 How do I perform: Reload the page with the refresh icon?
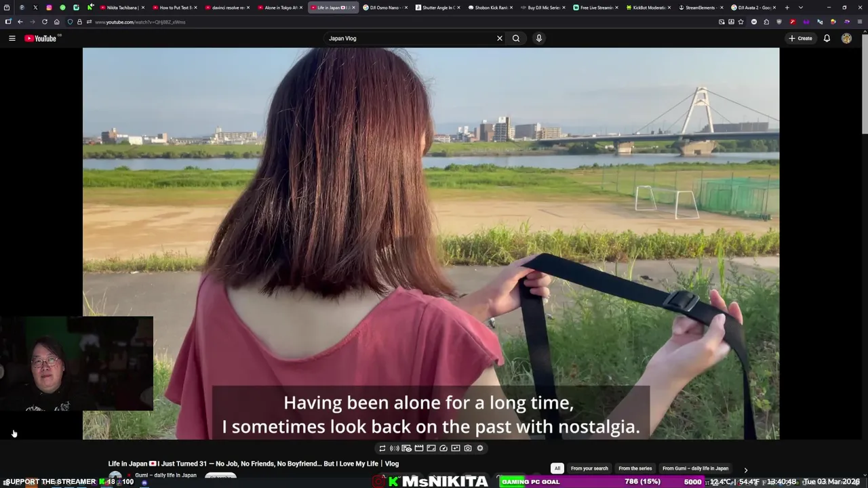click(x=45, y=22)
